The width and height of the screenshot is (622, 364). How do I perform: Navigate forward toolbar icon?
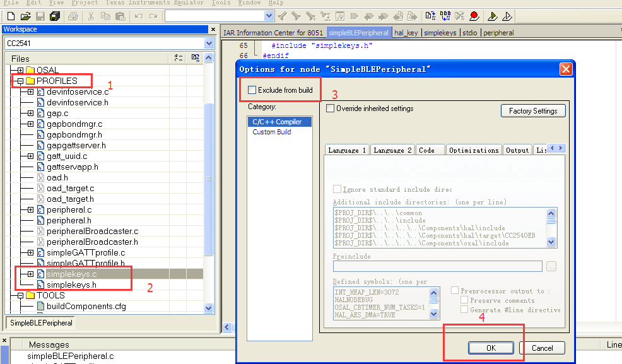413,16
